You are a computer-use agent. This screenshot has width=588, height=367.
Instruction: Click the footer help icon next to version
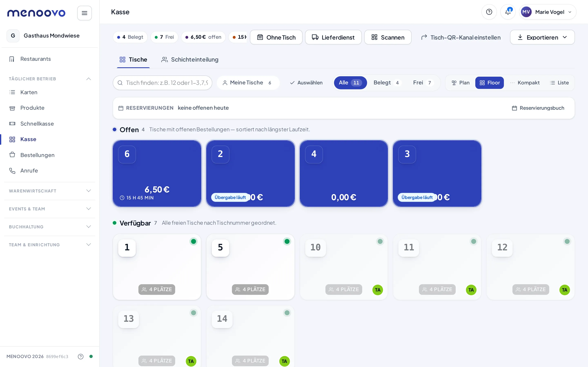pyautogui.click(x=81, y=356)
